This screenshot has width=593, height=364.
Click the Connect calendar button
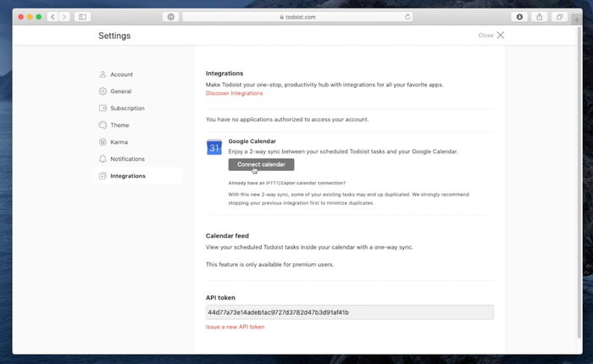click(x=261, y=164)
